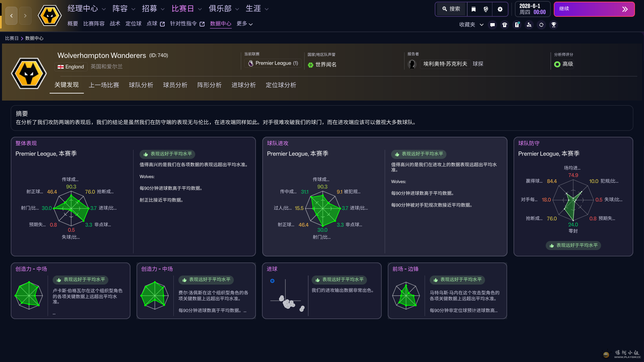Screen dimensions: 644x362
Task: Click the speech bubble messages shortcut
Action: coord(492,25)
